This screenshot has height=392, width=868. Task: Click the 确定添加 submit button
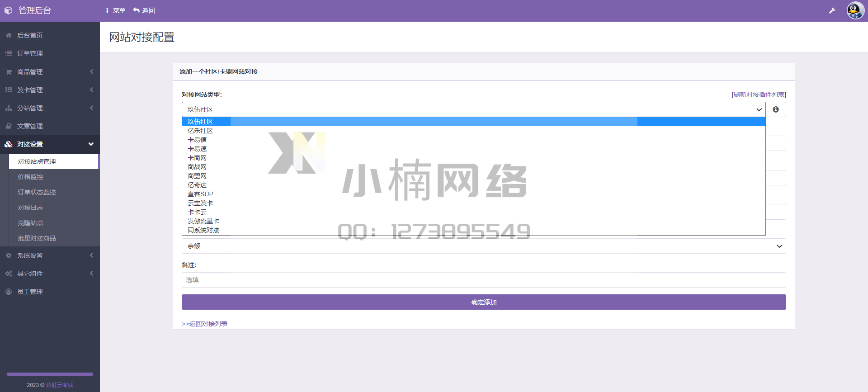point(484,302)
